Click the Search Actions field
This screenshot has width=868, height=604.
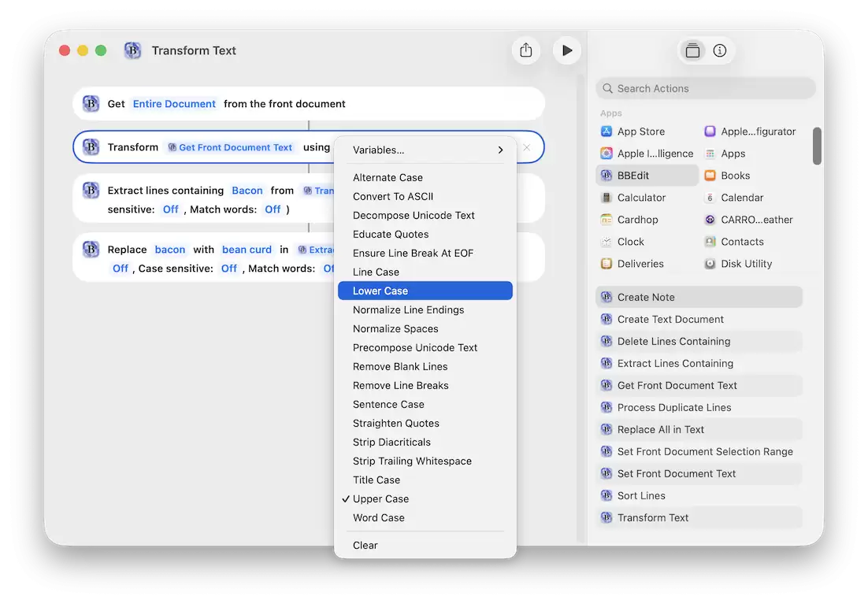pyautogui.click(x=706, y=88)
